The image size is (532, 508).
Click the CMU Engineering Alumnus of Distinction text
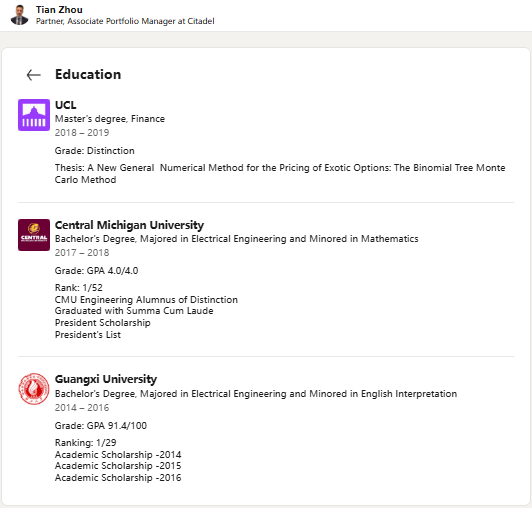coord(146,300)
